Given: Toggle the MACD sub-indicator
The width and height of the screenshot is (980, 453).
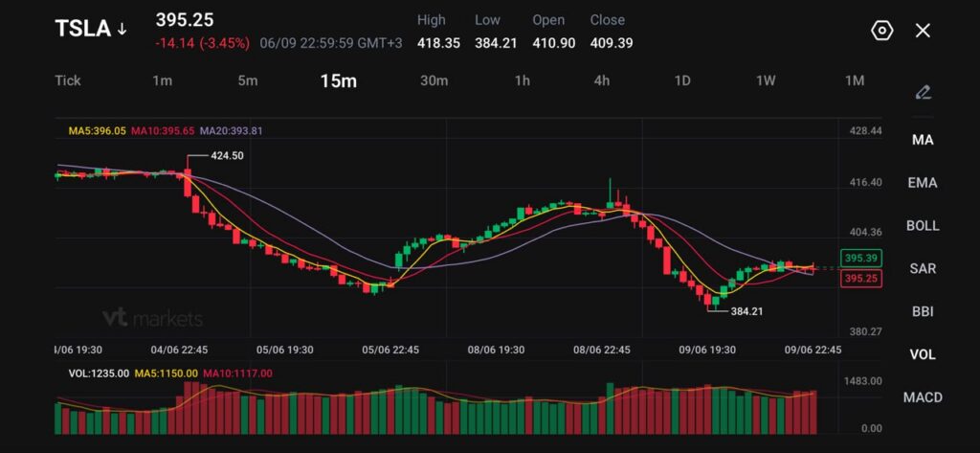Looking at the screenshot, I should pyautogui.click(x=923, y=396).
